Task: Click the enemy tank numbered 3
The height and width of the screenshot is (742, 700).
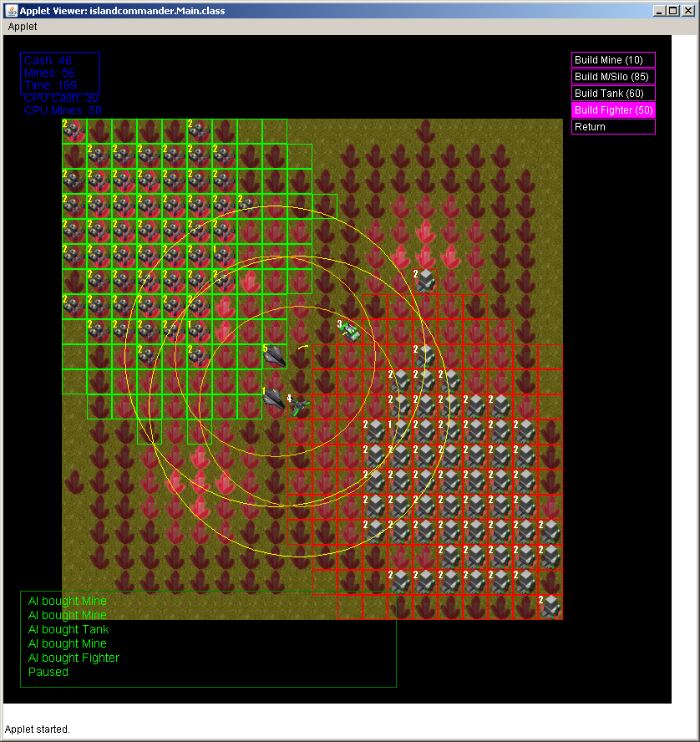Action: coord(351,331)
